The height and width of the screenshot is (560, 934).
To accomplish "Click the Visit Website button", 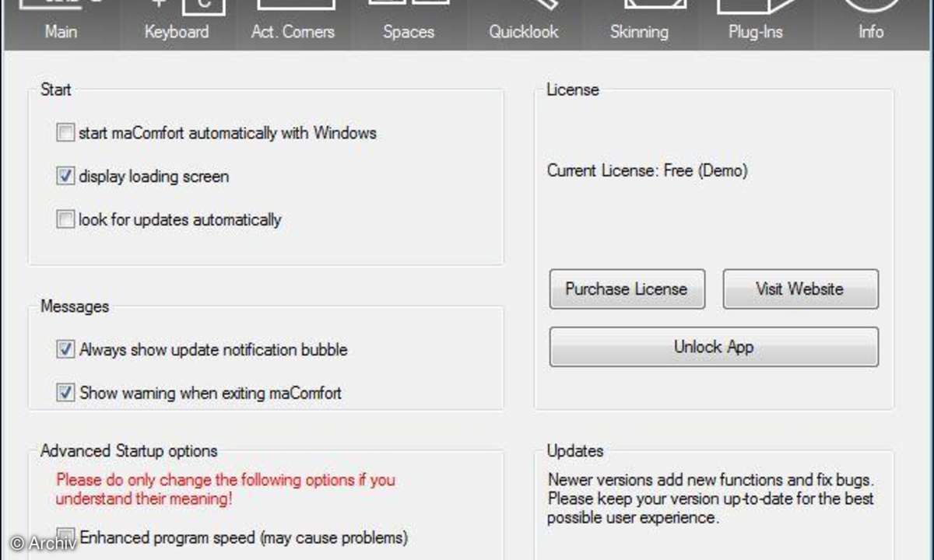I will tap(800, 289).
